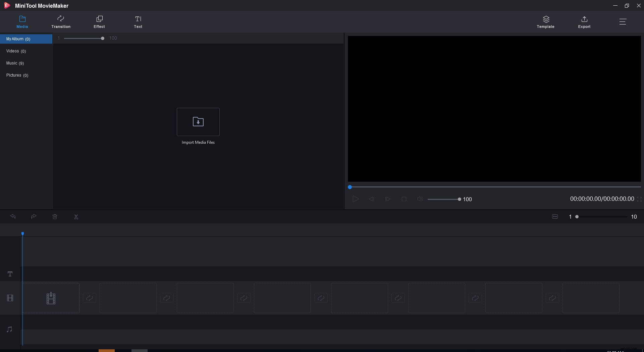644x352 pixels.
Task: Switch to the Transition tab
Action: click(x=61, y=21)
